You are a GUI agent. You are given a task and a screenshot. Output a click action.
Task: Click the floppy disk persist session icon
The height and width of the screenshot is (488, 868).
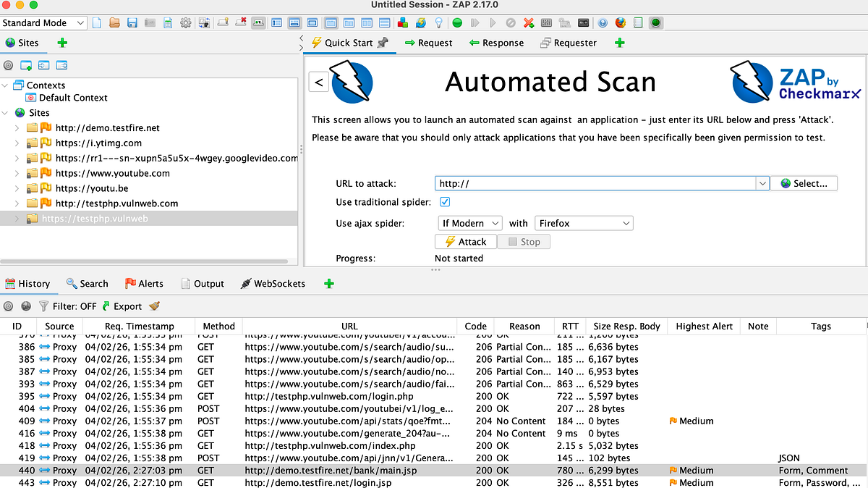(x=132, y=23)
